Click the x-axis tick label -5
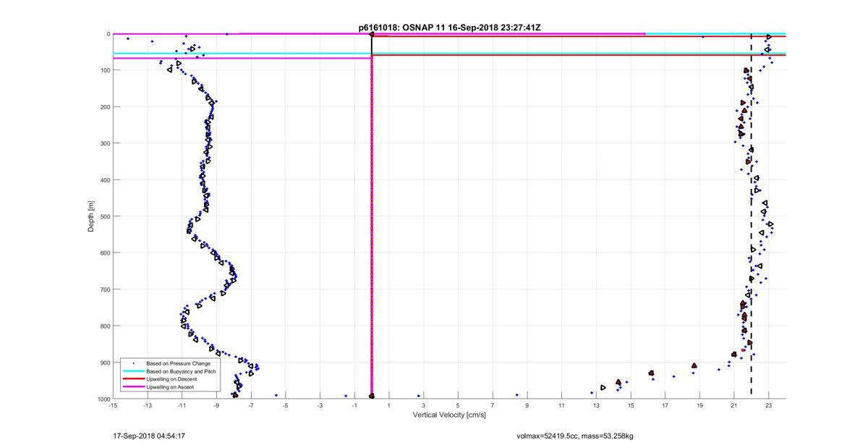868x448 pixels. [x=285, y=406]
